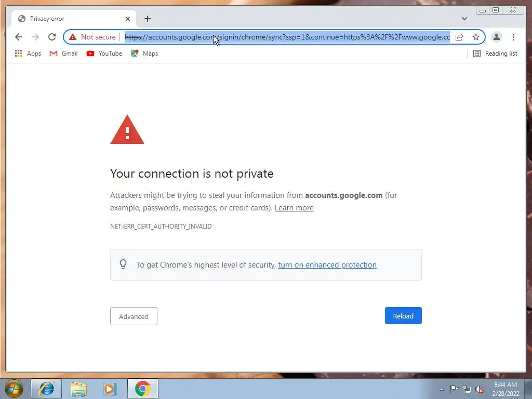Click the forward navigation arrow
This screenshot has height=399, width=532.
tap(35, 37)
